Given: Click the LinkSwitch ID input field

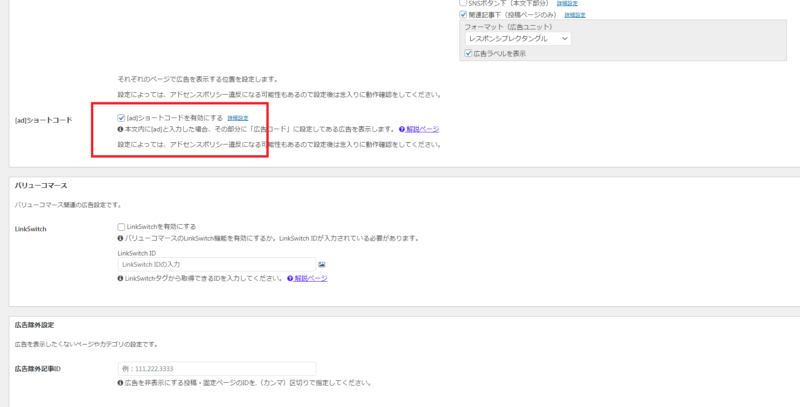Looking at the screenshot, I should pos(216,264).
